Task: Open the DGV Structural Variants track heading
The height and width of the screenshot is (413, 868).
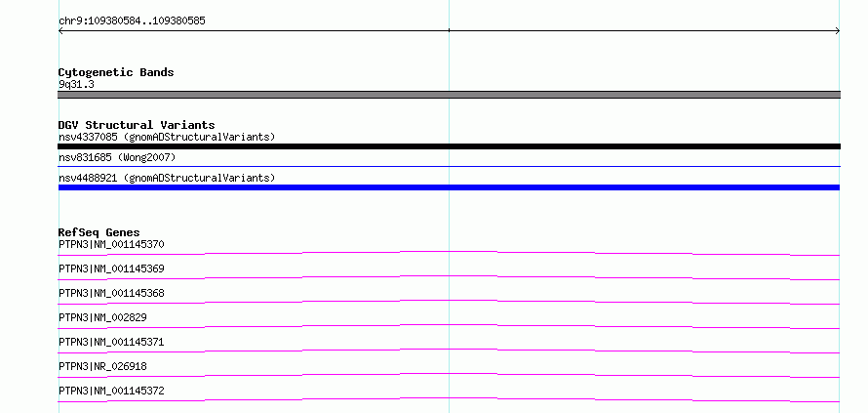Action: click(137, 125)
